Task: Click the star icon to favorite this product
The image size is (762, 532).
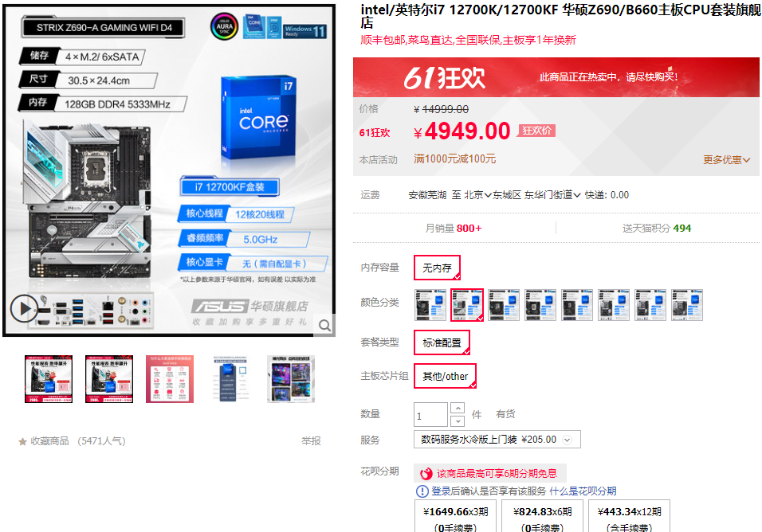Action: [x=22, y=442]
